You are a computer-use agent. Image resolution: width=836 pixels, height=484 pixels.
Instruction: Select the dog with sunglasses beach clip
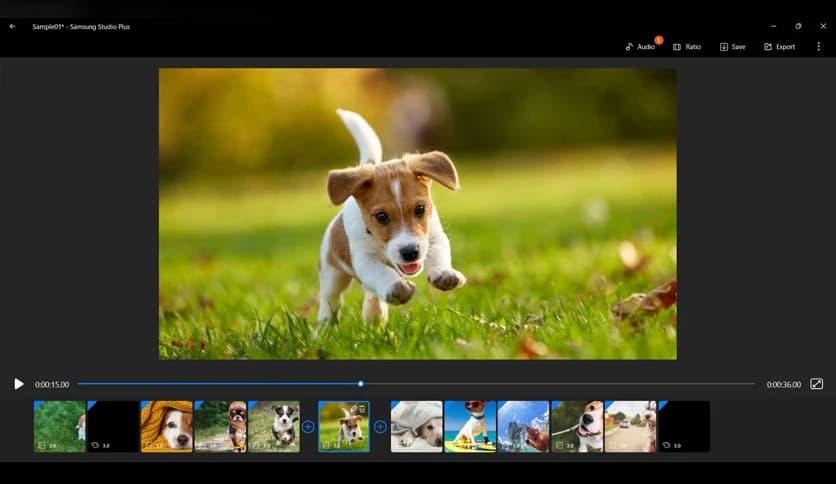click(470, 426)
